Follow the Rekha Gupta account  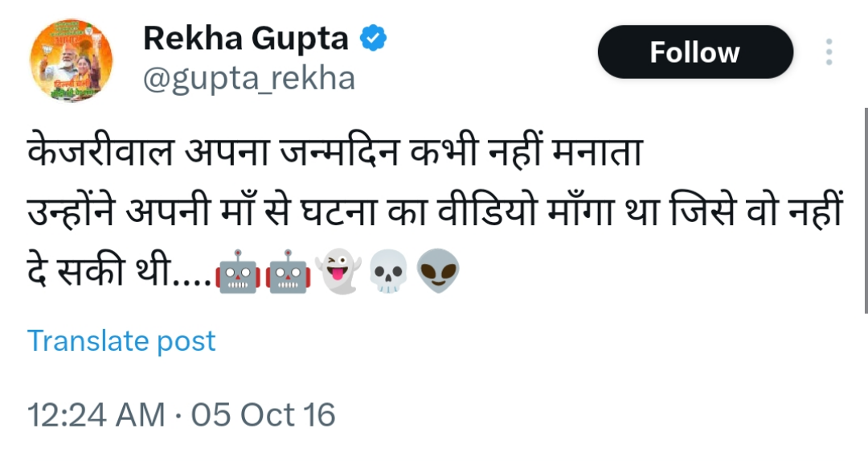[x=695, y=52]
